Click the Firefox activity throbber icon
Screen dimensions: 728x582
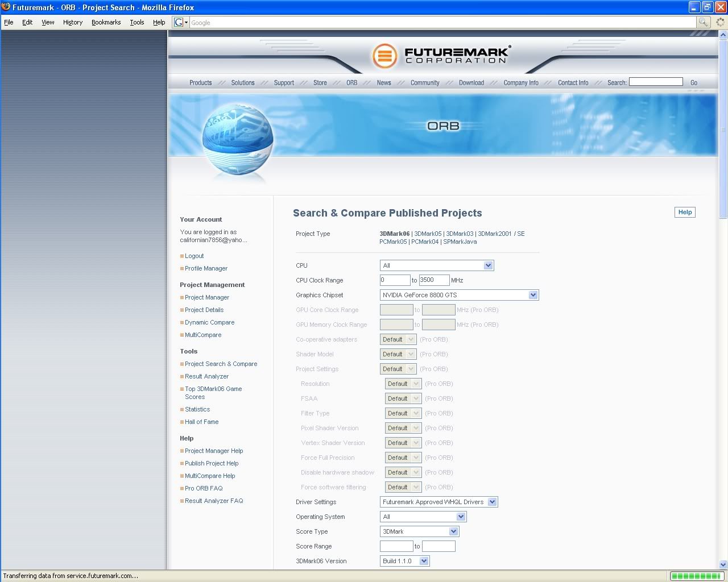(721, 22)
